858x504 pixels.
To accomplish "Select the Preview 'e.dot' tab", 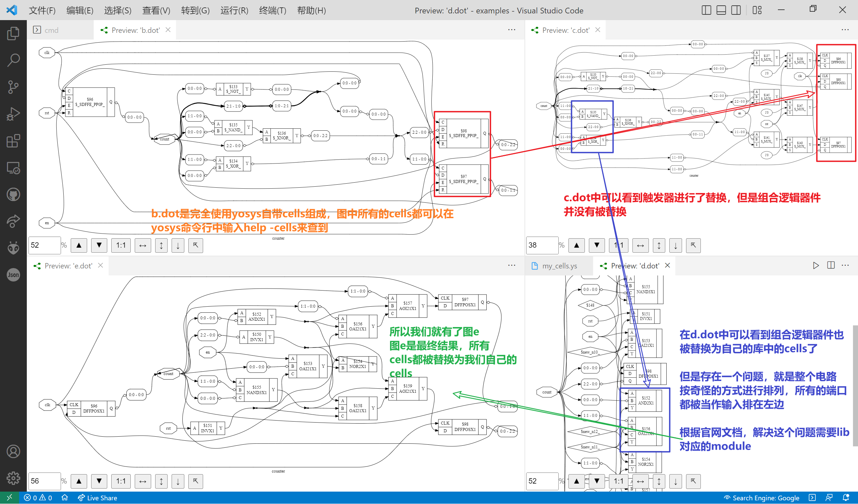I will (68, 266).
